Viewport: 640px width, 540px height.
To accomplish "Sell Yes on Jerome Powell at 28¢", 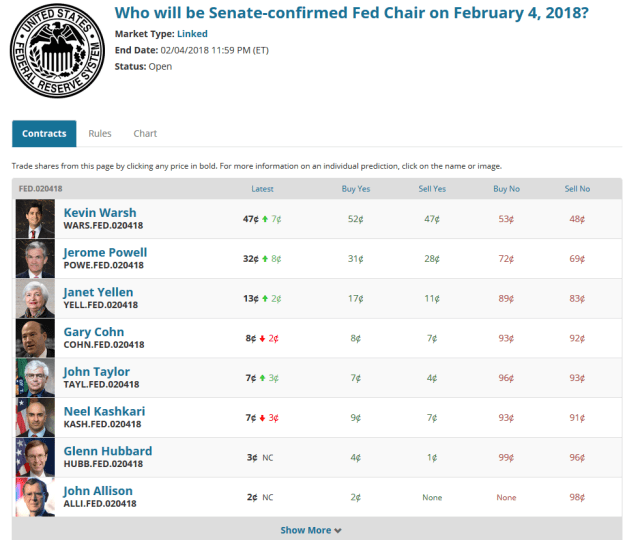I will click(432, 258).
